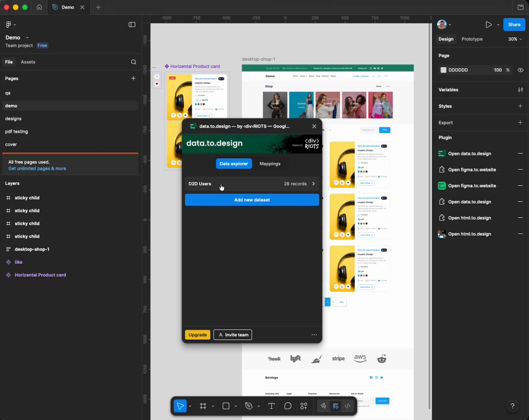Select the Frame tool in bottom toolbar
The width and height of the screenshot is (529, 420).
pos(203,406)
